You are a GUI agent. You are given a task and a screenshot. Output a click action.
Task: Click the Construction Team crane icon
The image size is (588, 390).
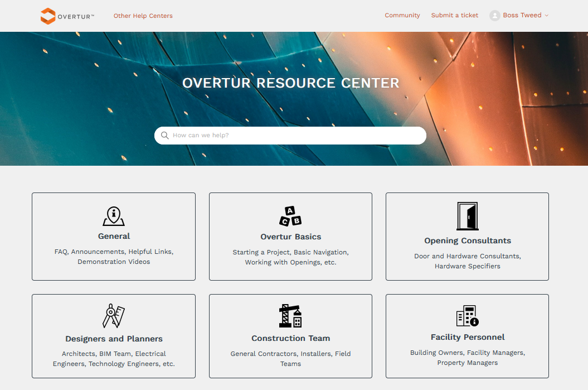(x=290, y=316)
